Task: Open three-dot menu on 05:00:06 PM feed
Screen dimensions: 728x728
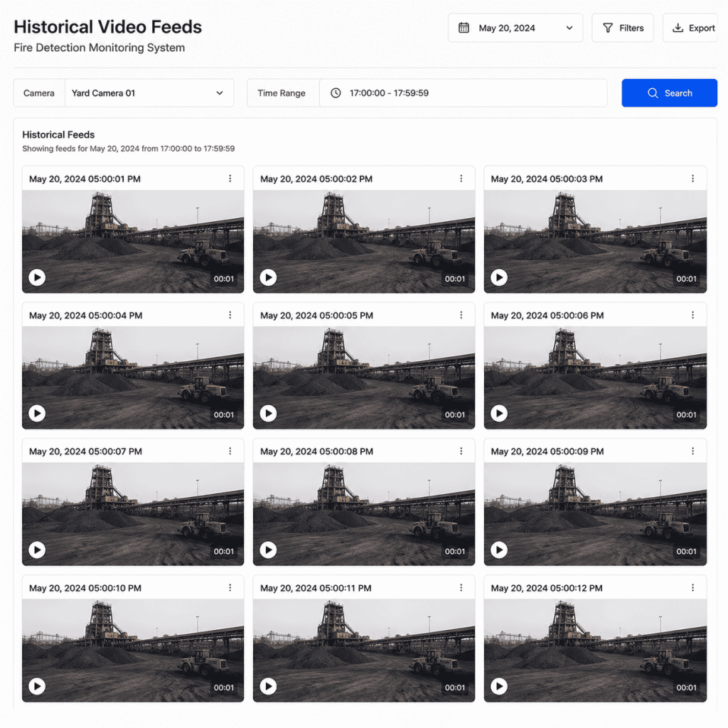Action: click(x=692, y=315)
